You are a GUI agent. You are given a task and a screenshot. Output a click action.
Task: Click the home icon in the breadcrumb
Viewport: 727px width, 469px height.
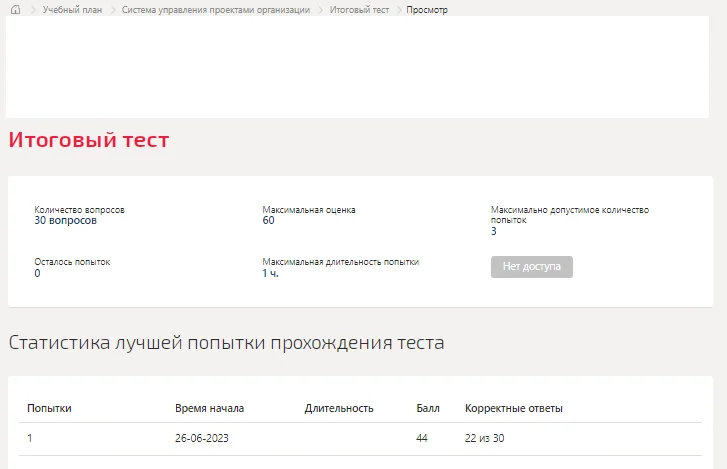(x=15, y=10)
